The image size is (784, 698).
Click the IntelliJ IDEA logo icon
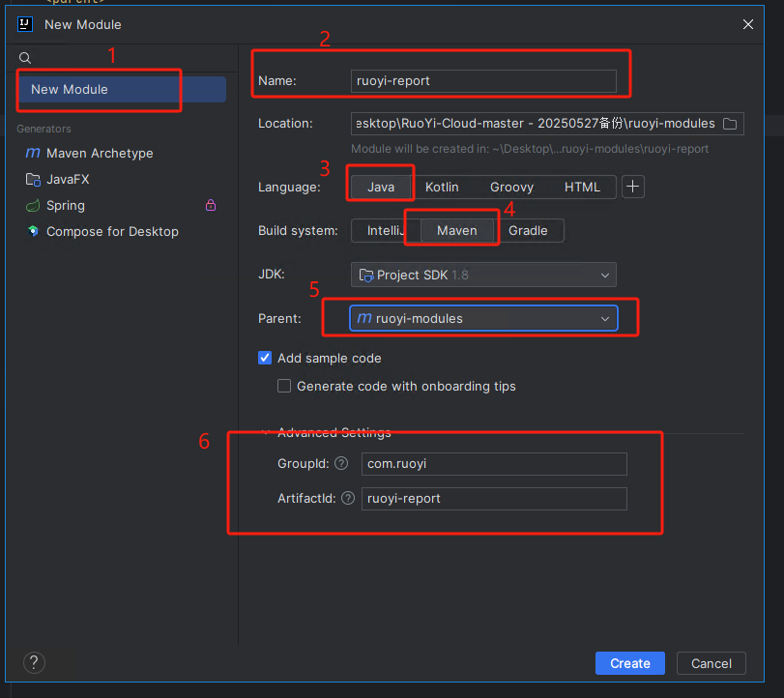pos(25,24)
